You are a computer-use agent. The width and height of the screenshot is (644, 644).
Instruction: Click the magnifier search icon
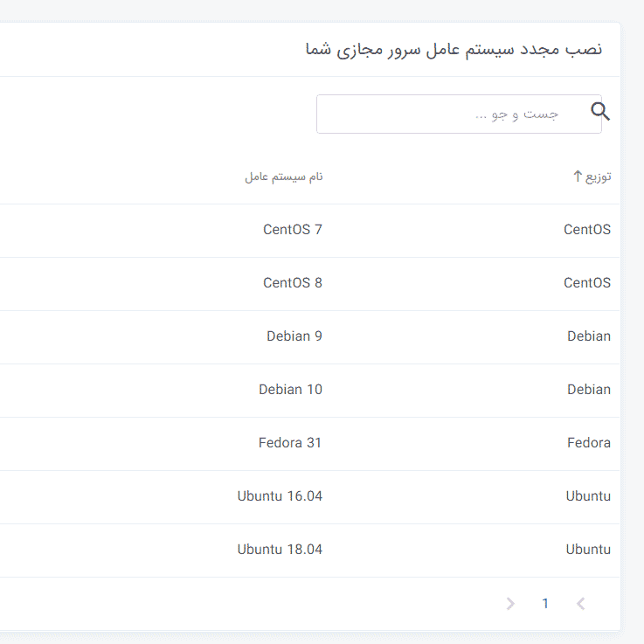click(x=600, y=111)
